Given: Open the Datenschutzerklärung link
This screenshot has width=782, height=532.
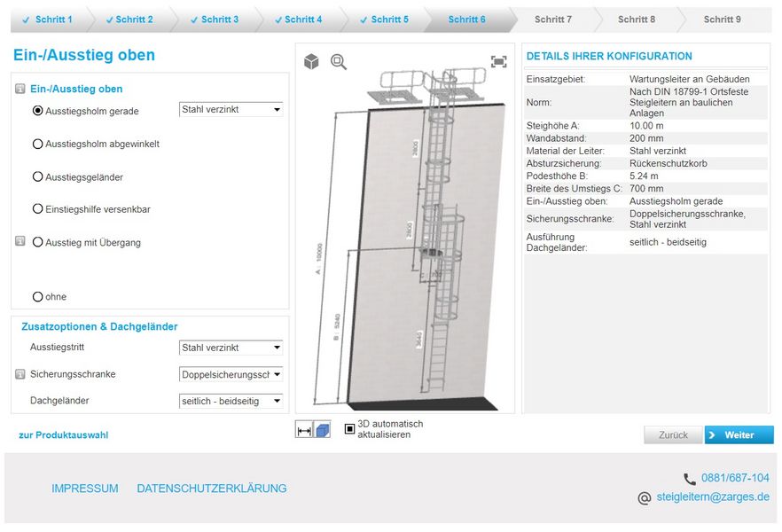Looking at the screenshot, I should 211,488.
